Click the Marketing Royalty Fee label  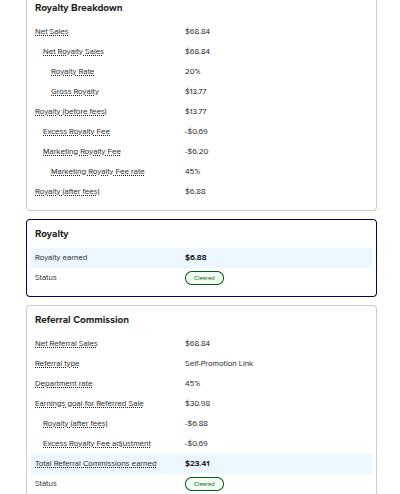click(82, 152)
